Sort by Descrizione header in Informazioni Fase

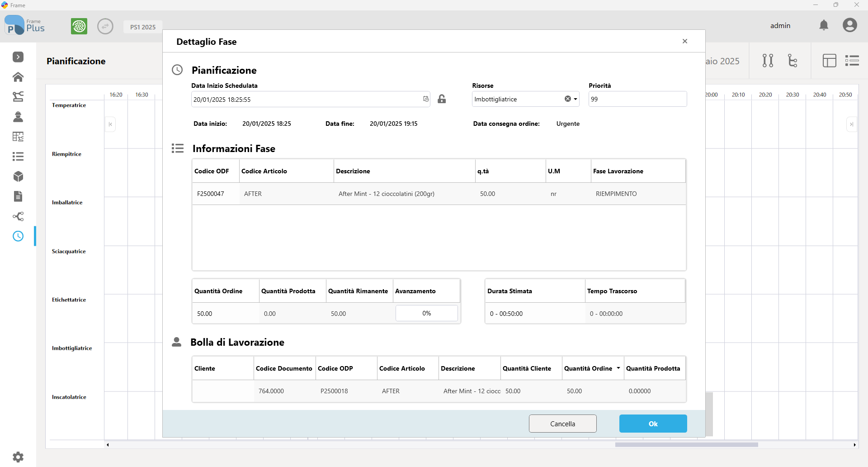click(x=404, y=171)
